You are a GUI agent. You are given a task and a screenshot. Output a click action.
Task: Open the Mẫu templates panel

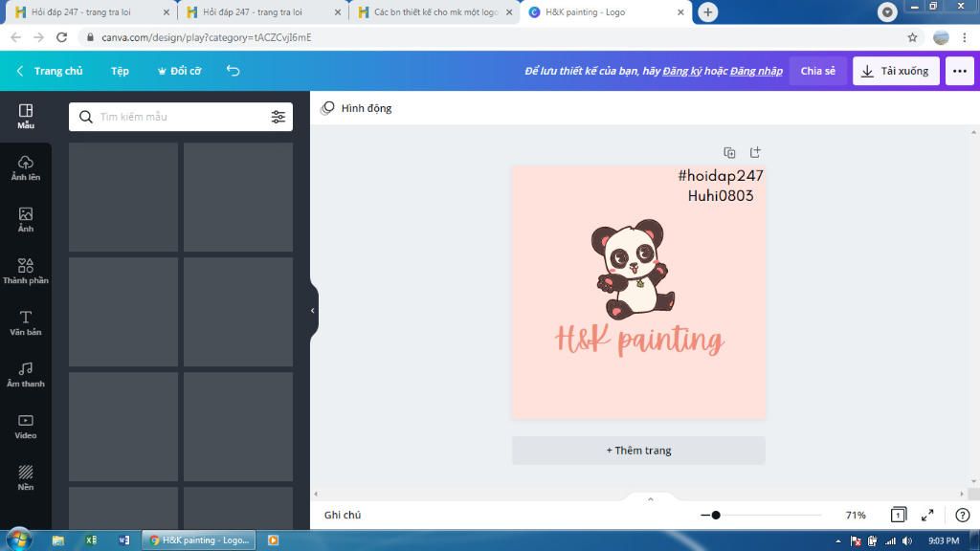point(26,116)
